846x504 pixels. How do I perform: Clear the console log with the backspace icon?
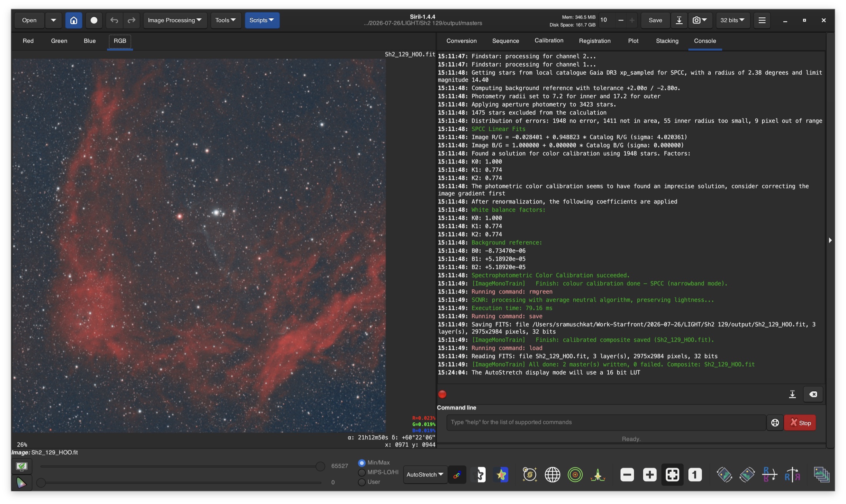click(x=813, y=394)
